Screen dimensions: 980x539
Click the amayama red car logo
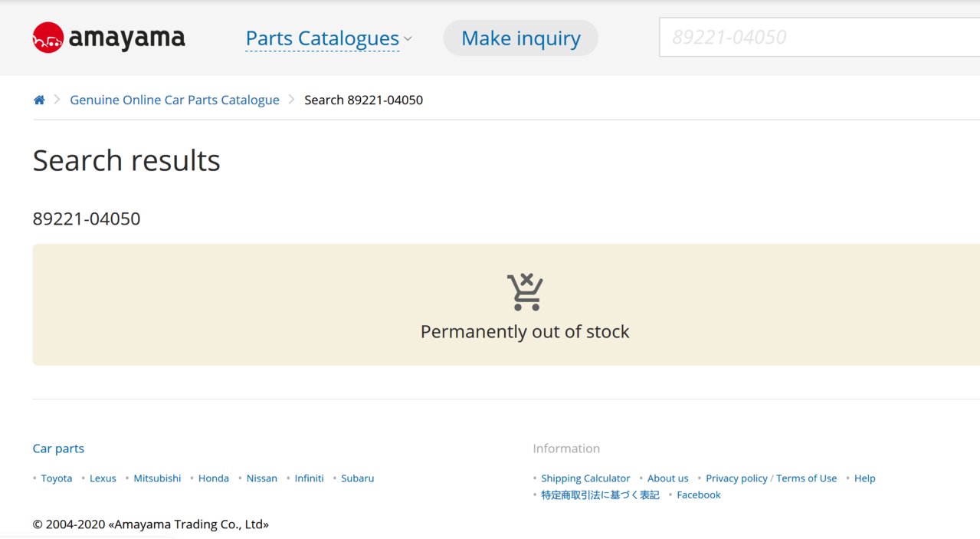tap(48, 38)
